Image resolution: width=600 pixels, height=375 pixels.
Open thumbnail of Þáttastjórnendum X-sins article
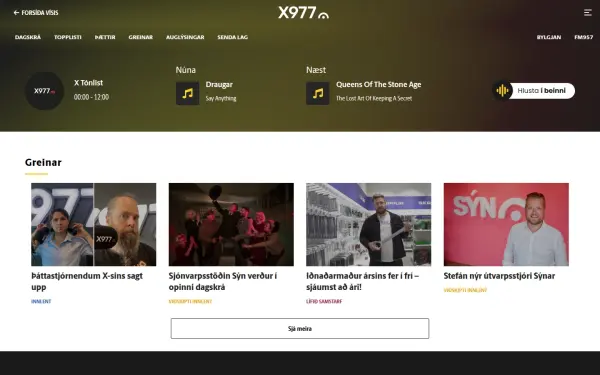coord(94,224)
